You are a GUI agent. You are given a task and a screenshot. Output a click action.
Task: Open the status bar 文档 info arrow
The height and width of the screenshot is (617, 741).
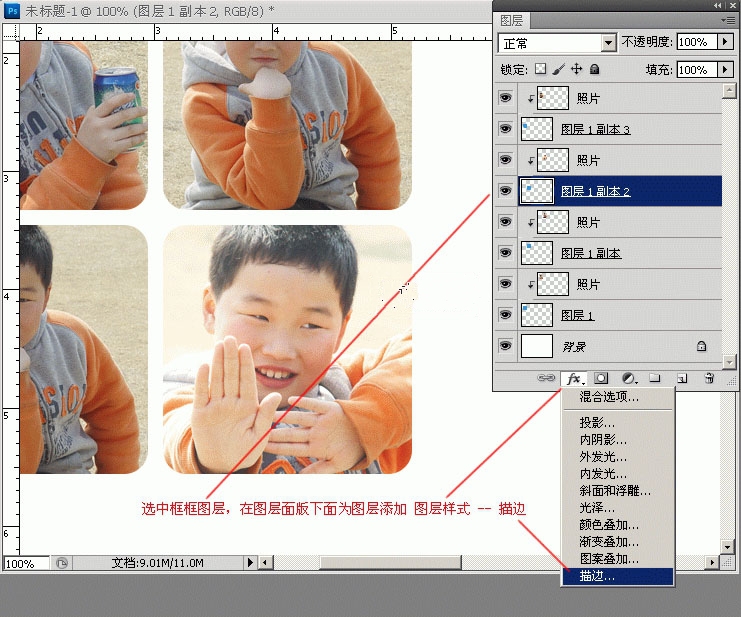250,562
